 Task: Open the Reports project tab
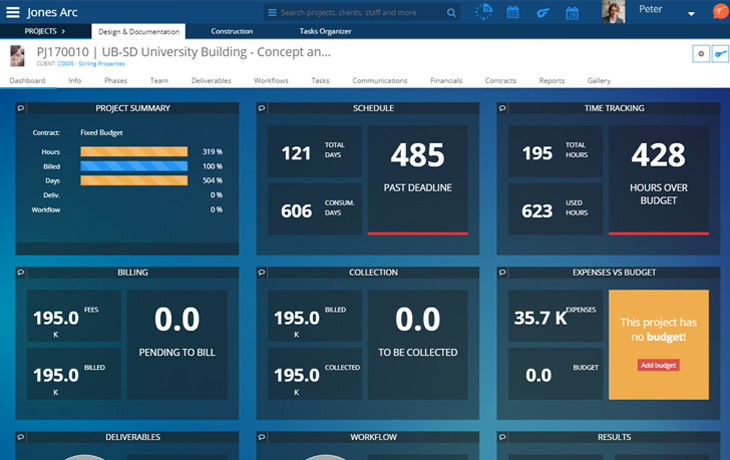pos(552,81)
